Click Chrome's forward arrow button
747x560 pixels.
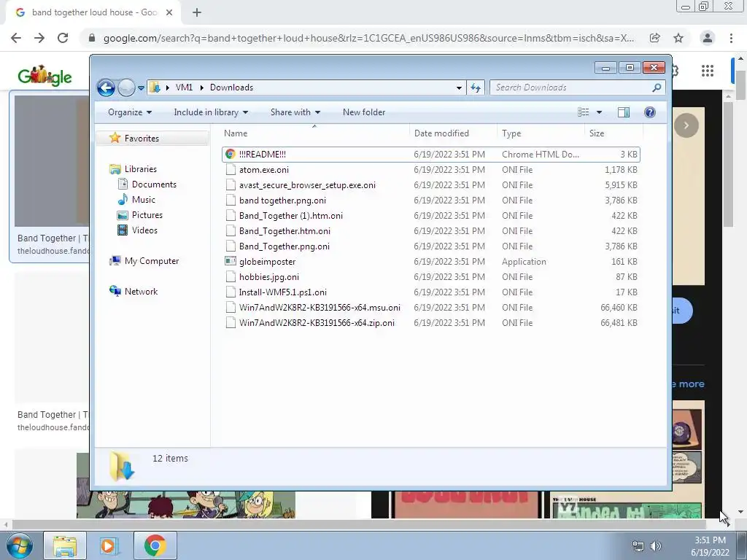tap(39, 38)
